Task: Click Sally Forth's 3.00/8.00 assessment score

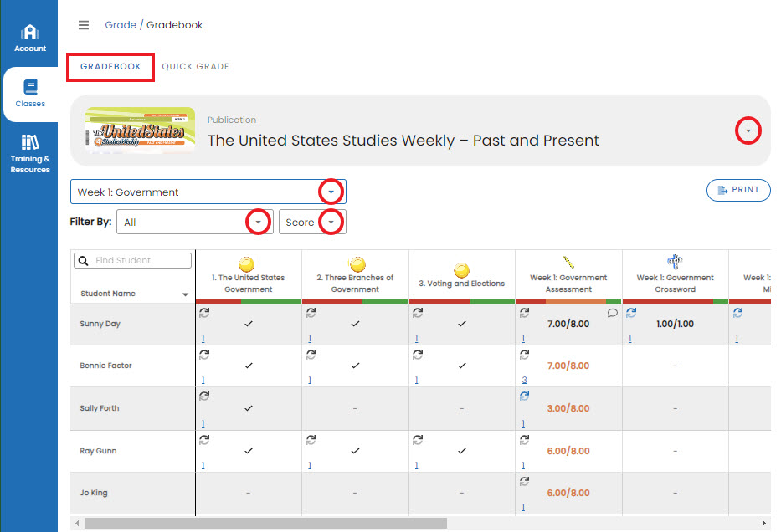Action: [x=568, y=408]
